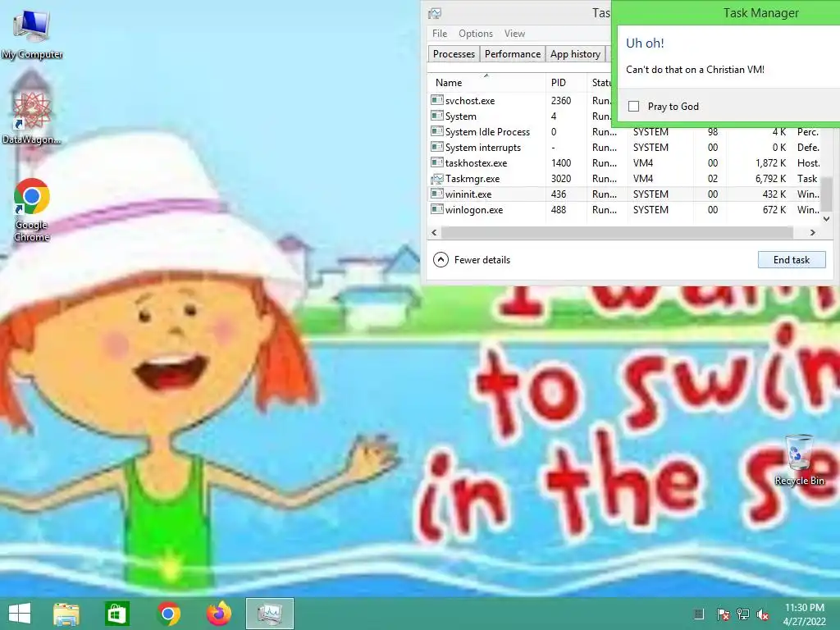Open the View menu in Task Manager

pyautogui.click(x=514, y=33)
